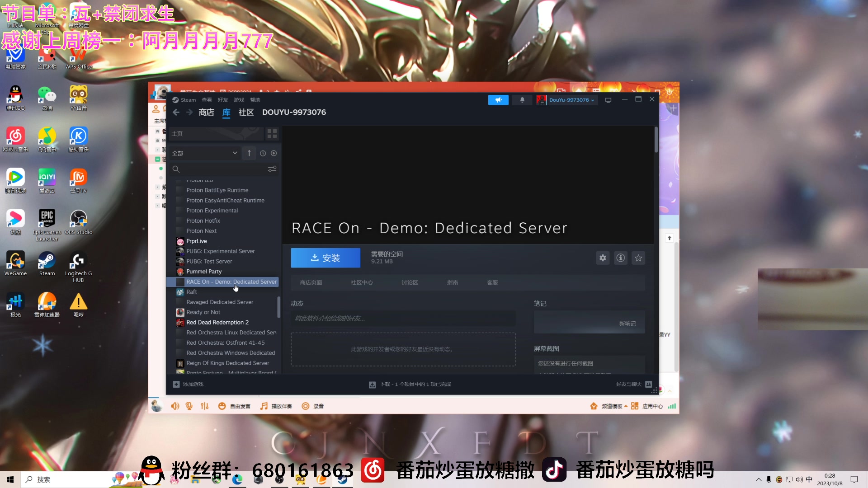This screenshot has width=868, height=488.
Task: Install RACE On - Demo: Dedicated Server
Action: click(x=325, y=258)
